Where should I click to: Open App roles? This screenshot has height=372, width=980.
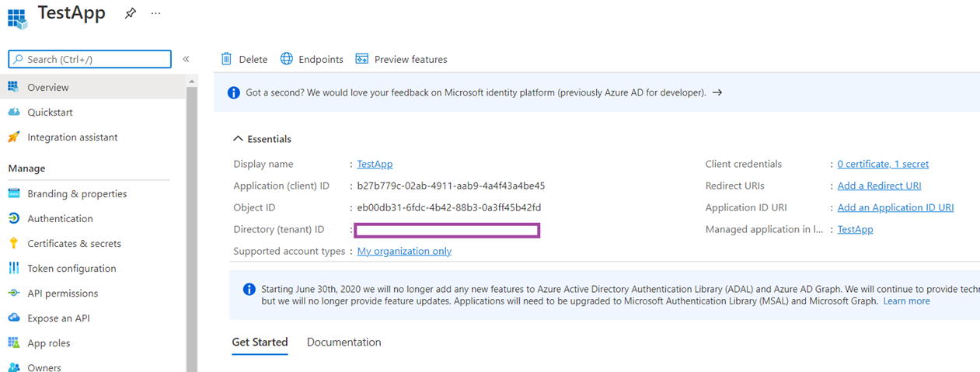48,342
